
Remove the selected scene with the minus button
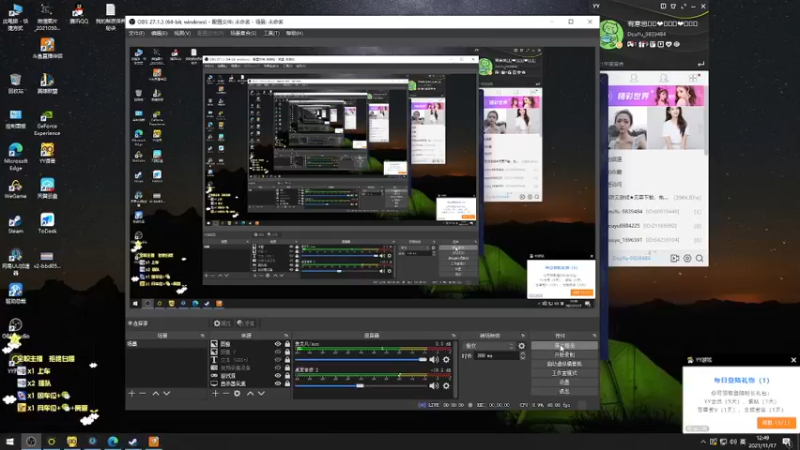(142, 393)
